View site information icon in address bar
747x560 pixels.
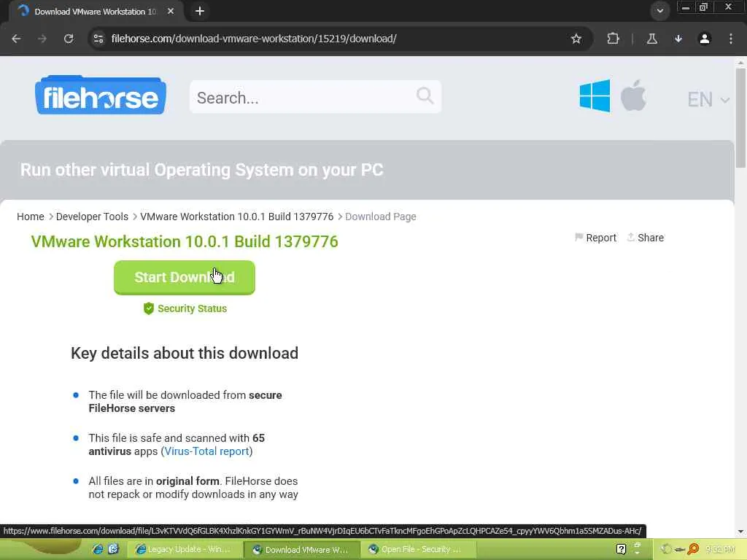98,39
